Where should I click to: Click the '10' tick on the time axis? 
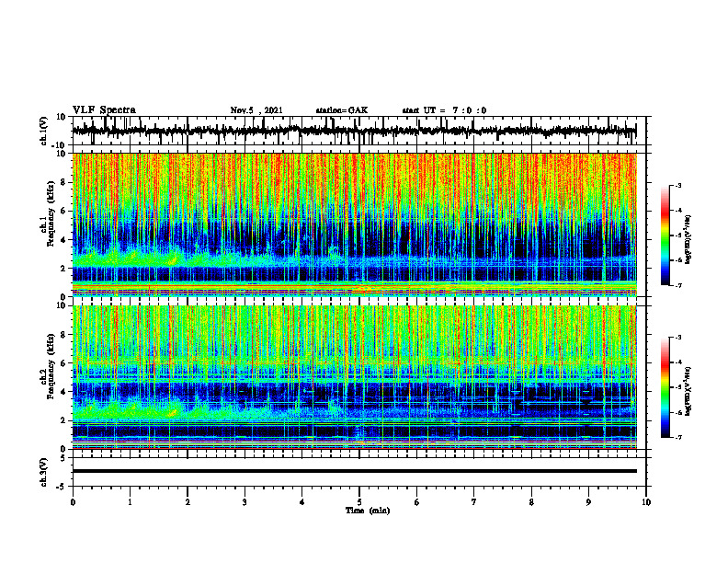pos(646,502)
